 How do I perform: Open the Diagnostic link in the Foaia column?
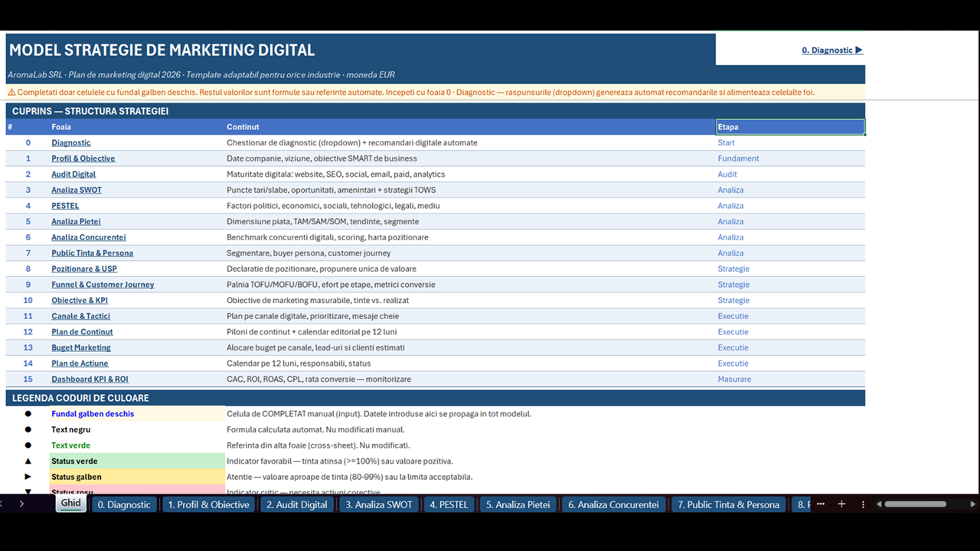point(71,143)
